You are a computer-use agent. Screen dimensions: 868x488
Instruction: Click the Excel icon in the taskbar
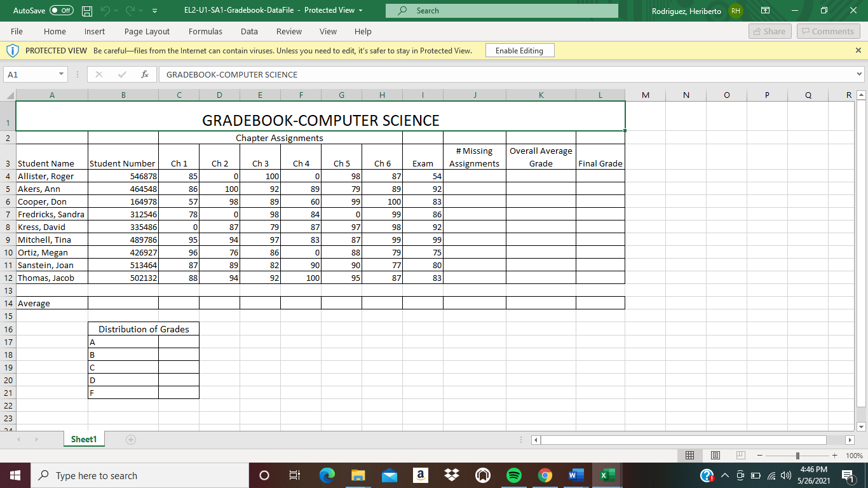(x=607, y=475)
